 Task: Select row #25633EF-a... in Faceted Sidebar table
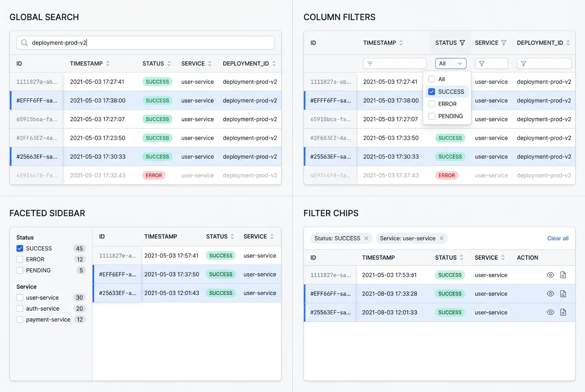[187, 293]
